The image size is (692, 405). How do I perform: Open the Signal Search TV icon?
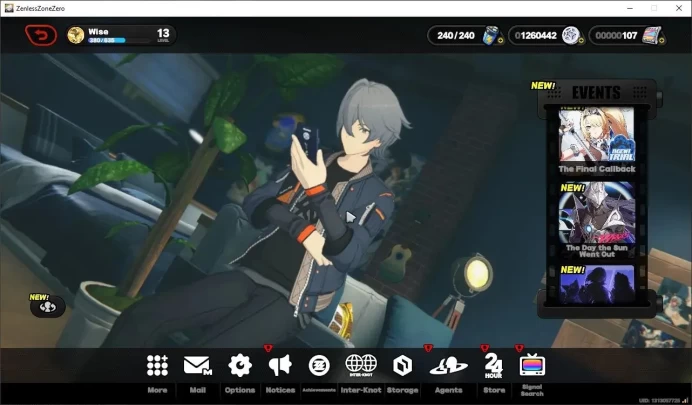[x=532, y=364]
